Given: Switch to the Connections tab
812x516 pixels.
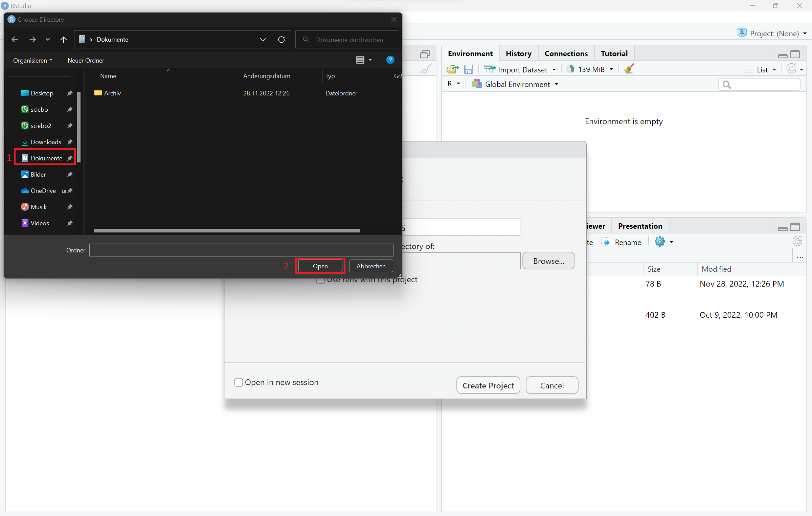Looking at the screenshot, I should point(566,53).
